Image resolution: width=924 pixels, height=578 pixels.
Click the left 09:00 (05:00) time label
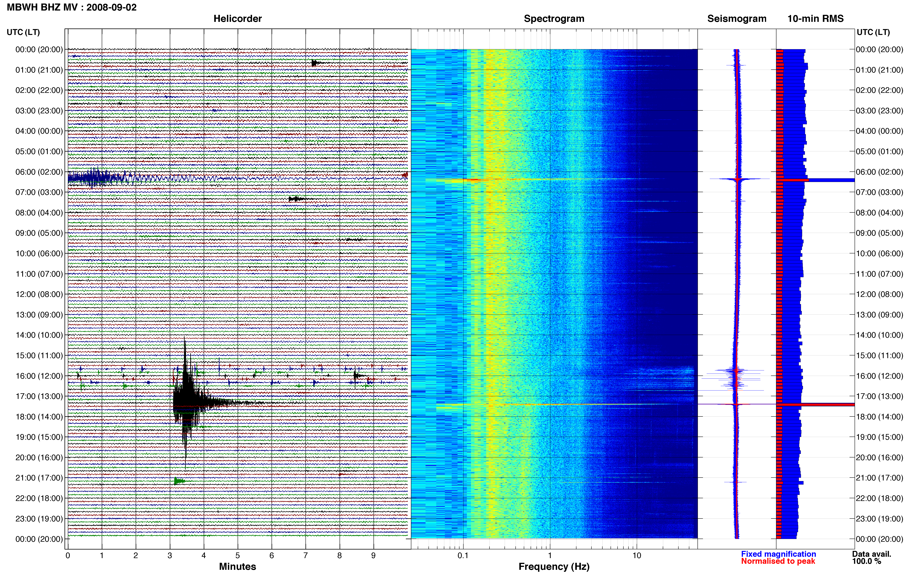[x=39, y=233]
